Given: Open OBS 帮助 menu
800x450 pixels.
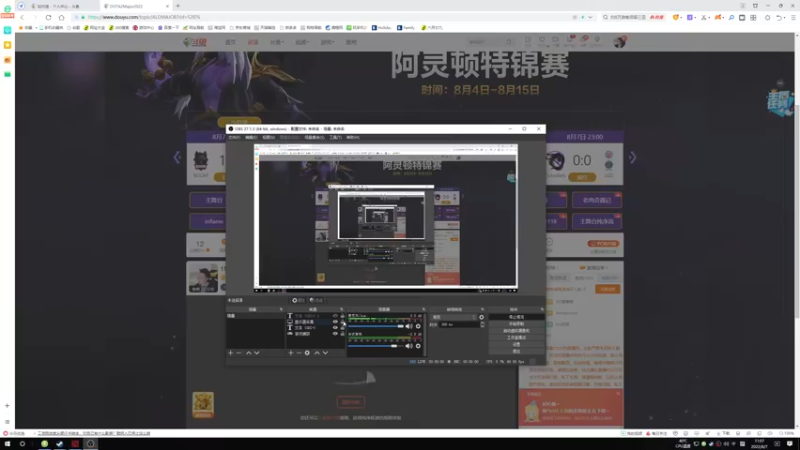Looking at the screenshot, I should pos(353,137).
